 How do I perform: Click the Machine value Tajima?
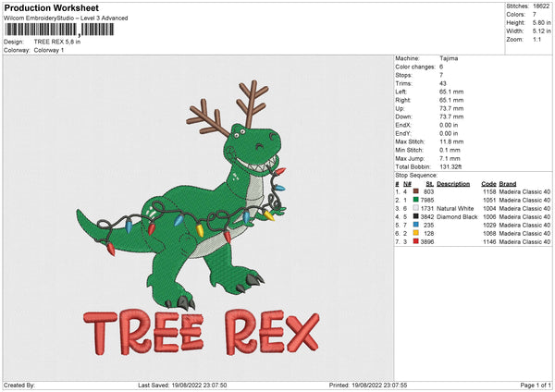tap(449, 58)
